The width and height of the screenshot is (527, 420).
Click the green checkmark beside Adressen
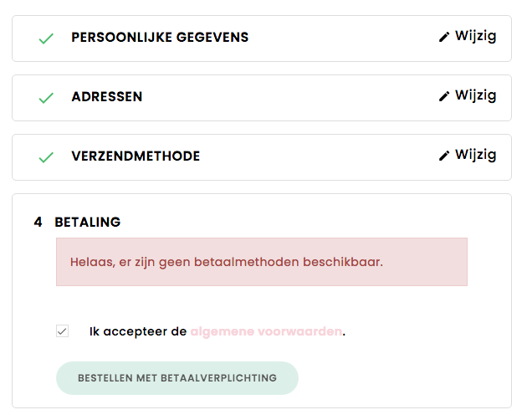click(x=46, y=98)
